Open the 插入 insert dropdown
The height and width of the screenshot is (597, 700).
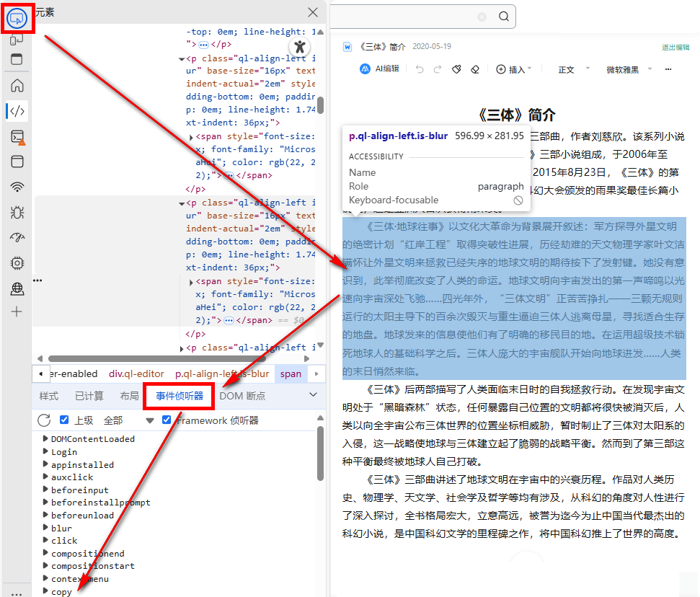click(514, 69)
